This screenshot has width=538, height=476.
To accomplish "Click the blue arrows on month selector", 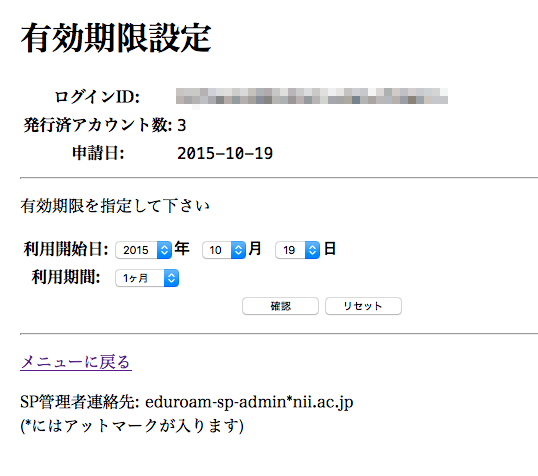I will click(x=238, y=250).
